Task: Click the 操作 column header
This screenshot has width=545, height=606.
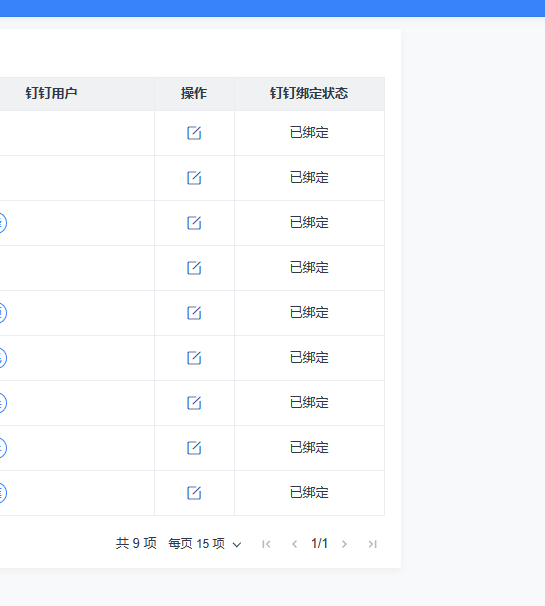Action: click(x=194, y=93)
